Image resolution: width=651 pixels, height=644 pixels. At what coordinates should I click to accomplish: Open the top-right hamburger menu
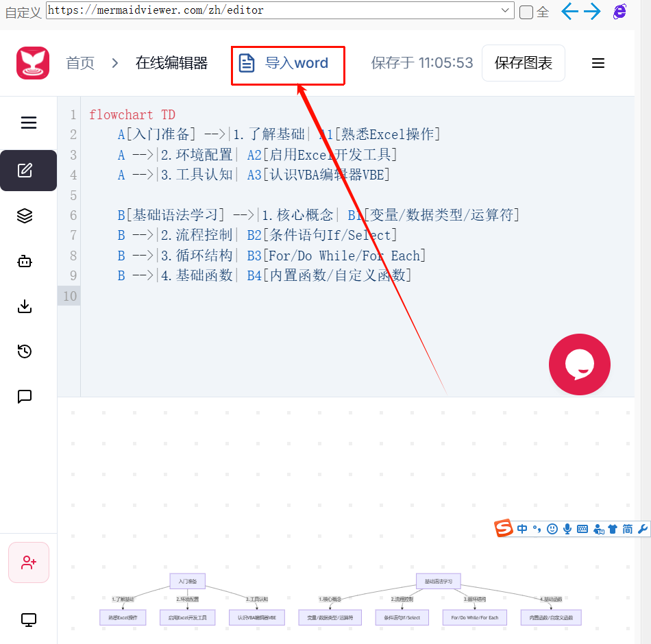point(598,63)
